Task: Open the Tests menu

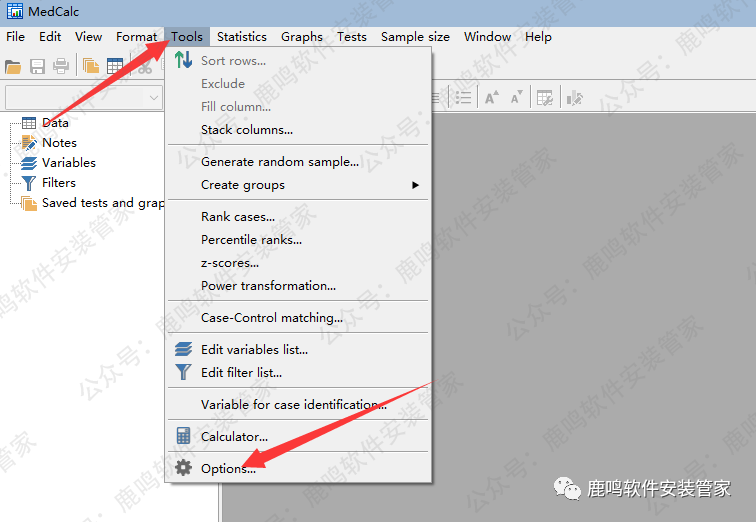Action: point(351,37)
